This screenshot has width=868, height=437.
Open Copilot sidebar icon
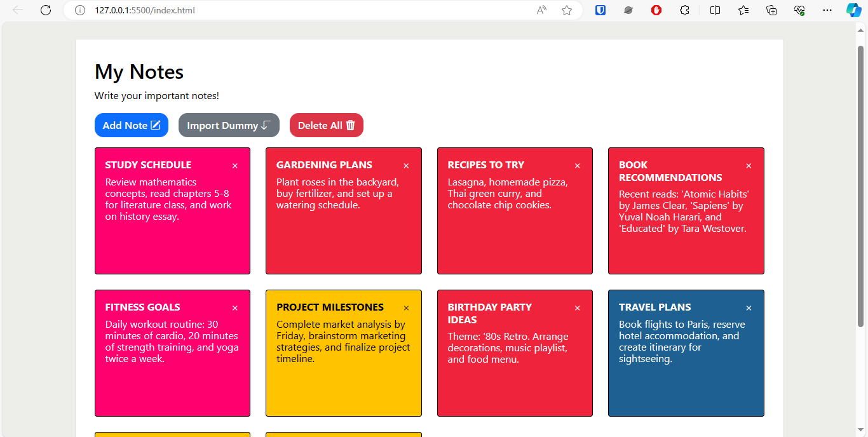point(853,10)
